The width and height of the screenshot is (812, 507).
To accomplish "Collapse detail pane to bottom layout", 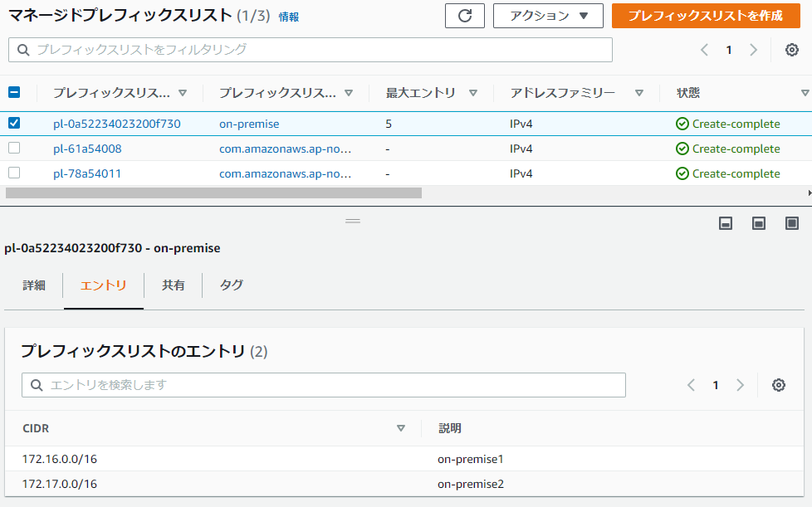I will point(726,223).
